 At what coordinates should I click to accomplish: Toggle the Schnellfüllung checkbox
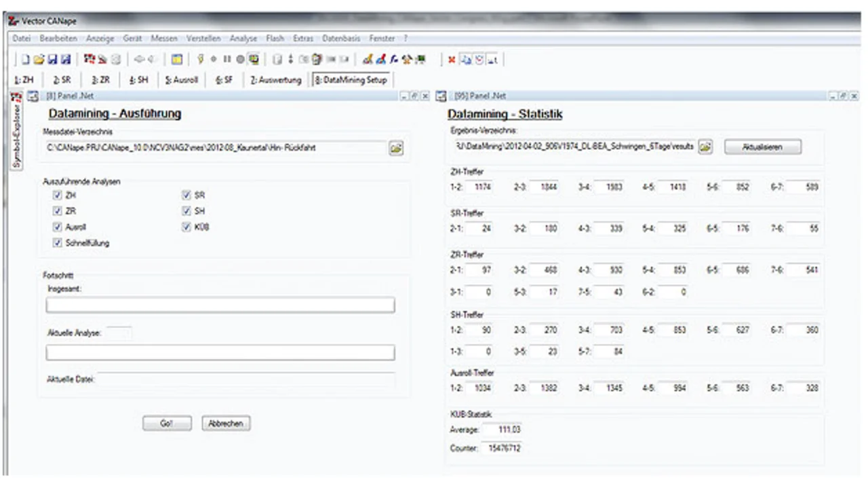(x=57, y=243)
